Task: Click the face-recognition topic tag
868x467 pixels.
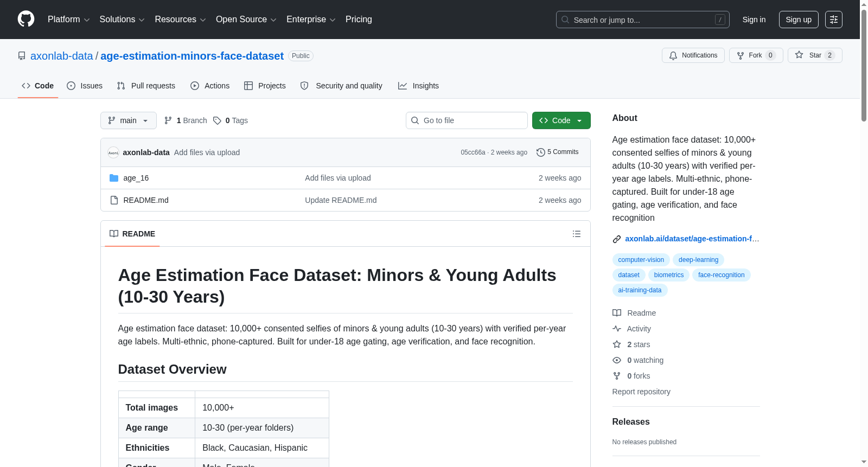Action: (721, 275)
